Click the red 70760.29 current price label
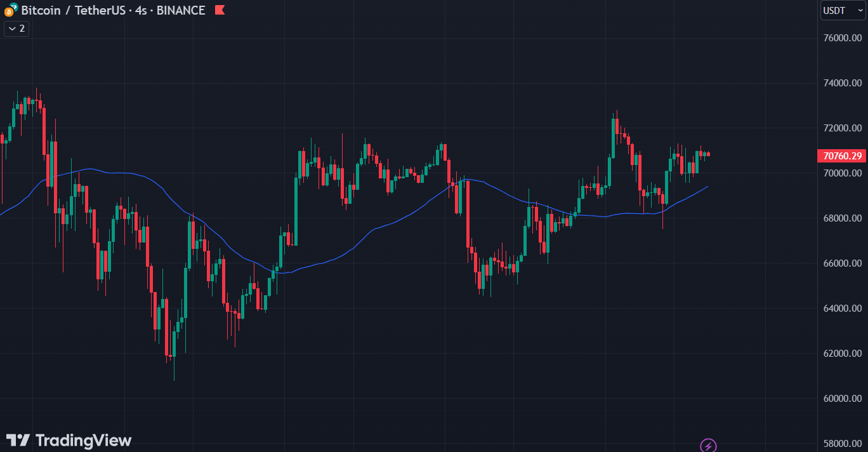The image size is (868, 452). (842, 156)
